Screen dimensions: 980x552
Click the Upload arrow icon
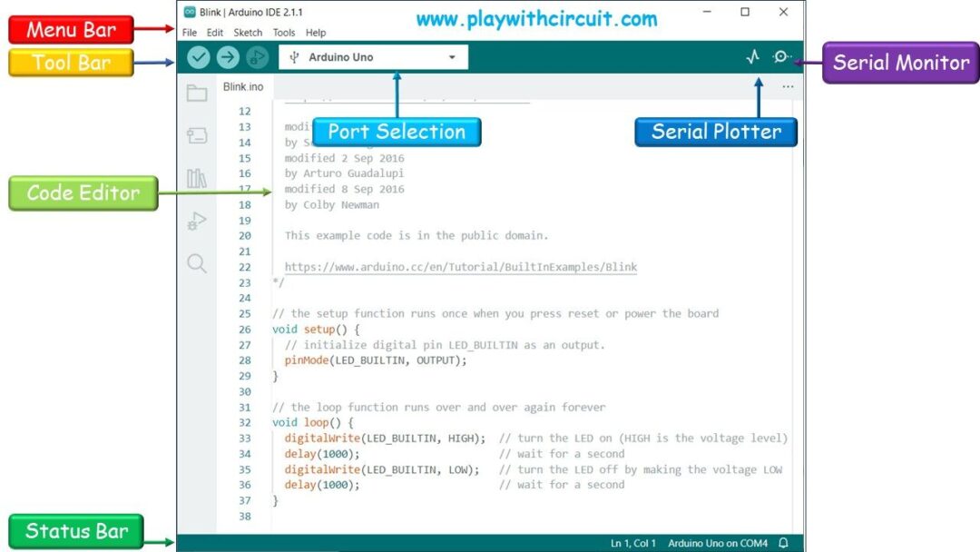(x=227, y=56)
